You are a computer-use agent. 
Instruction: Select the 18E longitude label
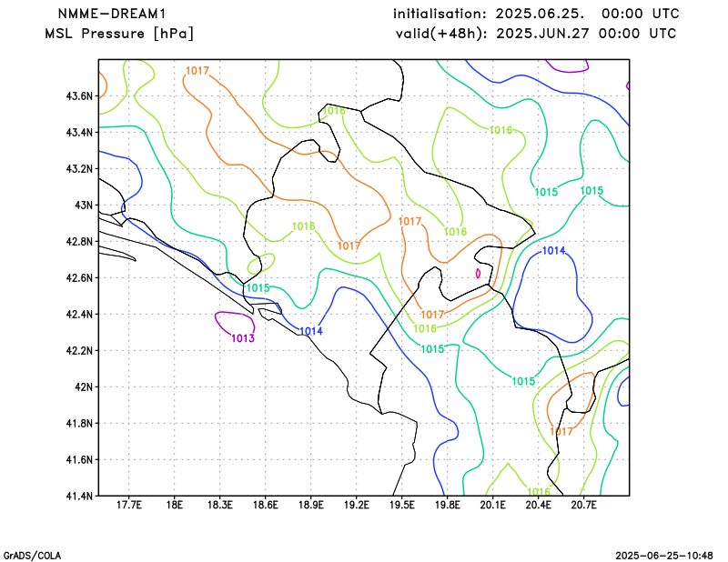point(175,505)
